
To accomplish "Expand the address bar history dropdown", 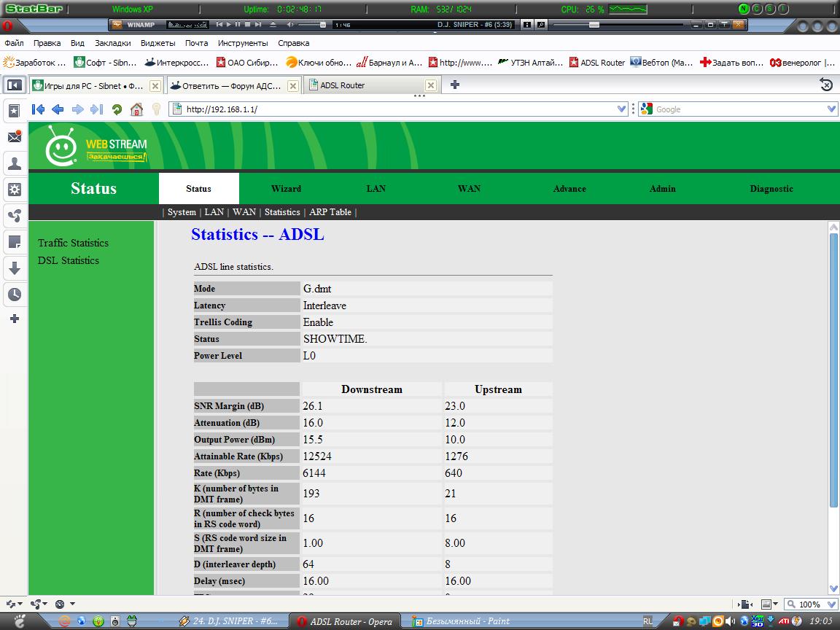I will click(621, 109).
